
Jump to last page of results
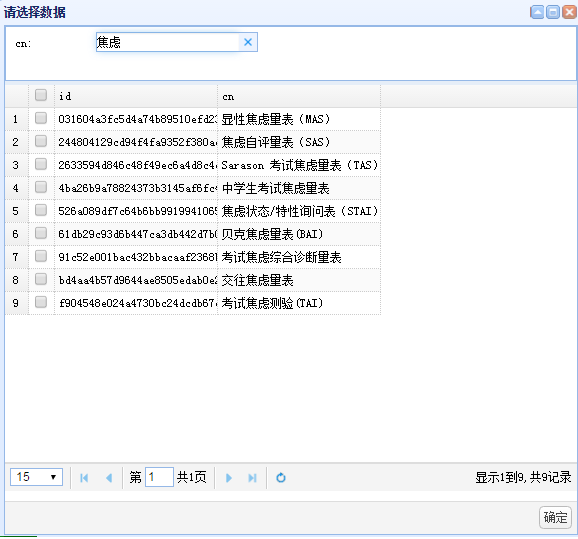(x=253, y=478)
